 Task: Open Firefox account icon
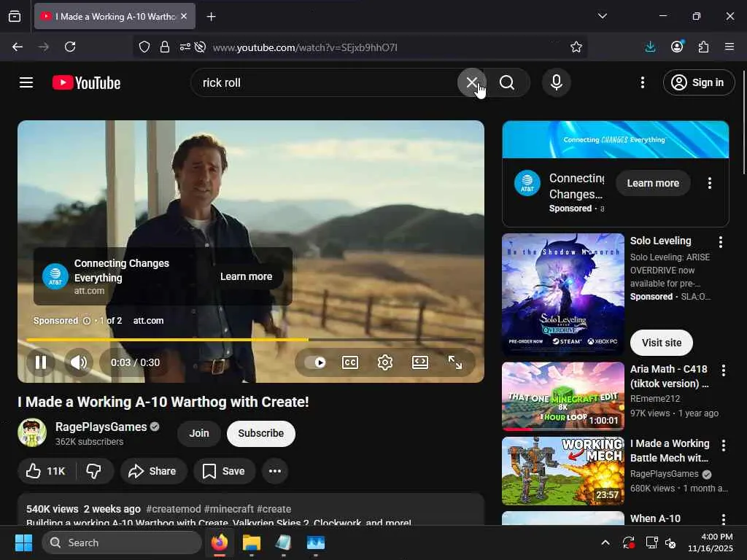click(677, 47)
